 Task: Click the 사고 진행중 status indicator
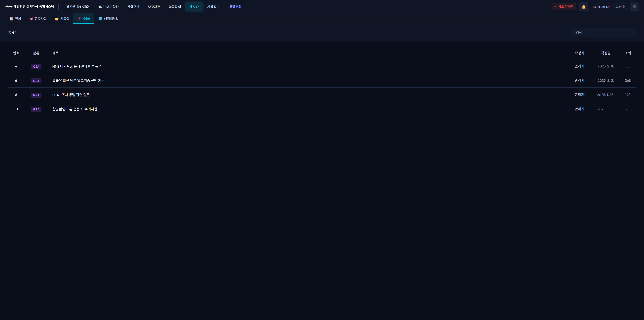(x=563, y=7)
